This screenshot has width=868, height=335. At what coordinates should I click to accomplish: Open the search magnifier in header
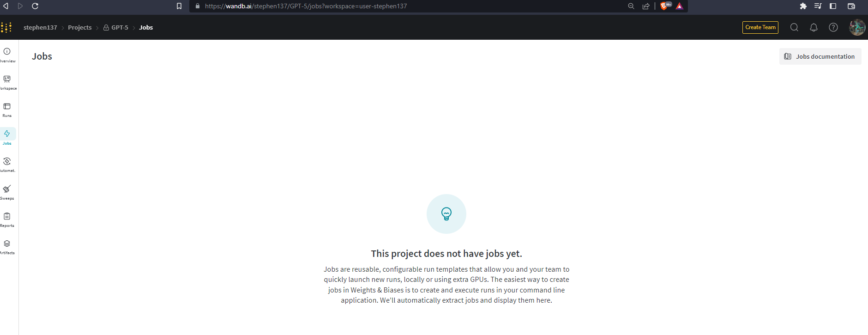click(794, 27)
